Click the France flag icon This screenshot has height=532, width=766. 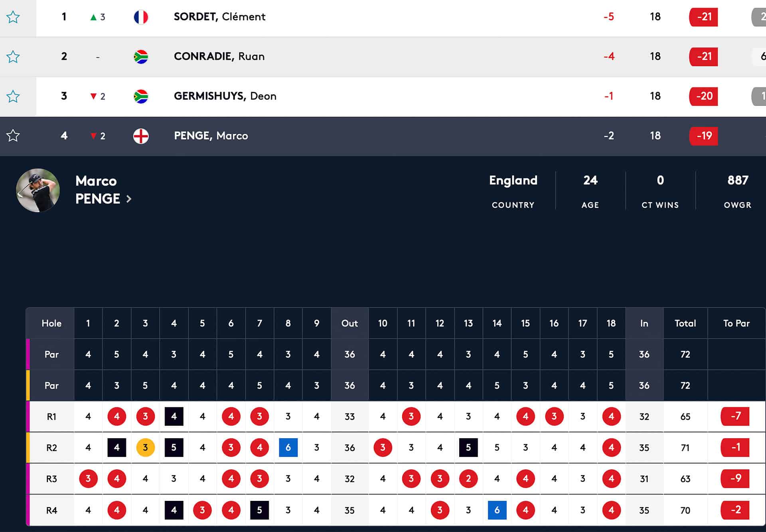141,17
